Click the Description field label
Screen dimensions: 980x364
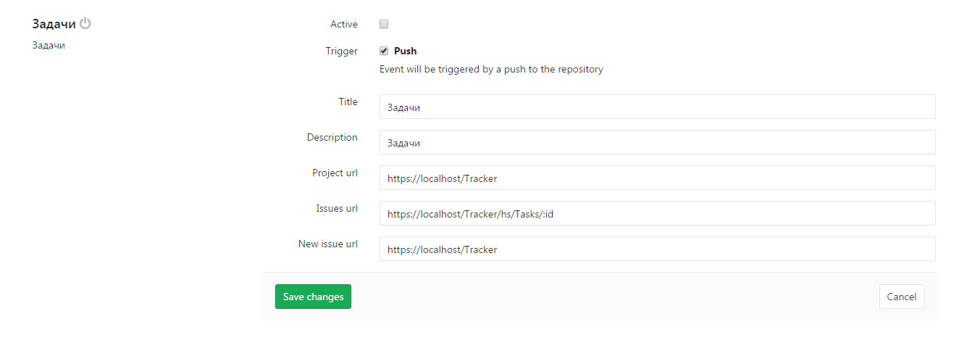(x=332, y=137)
